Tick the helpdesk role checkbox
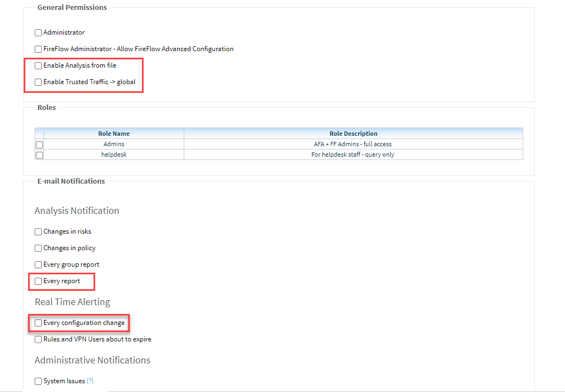 tap(39, 155)
